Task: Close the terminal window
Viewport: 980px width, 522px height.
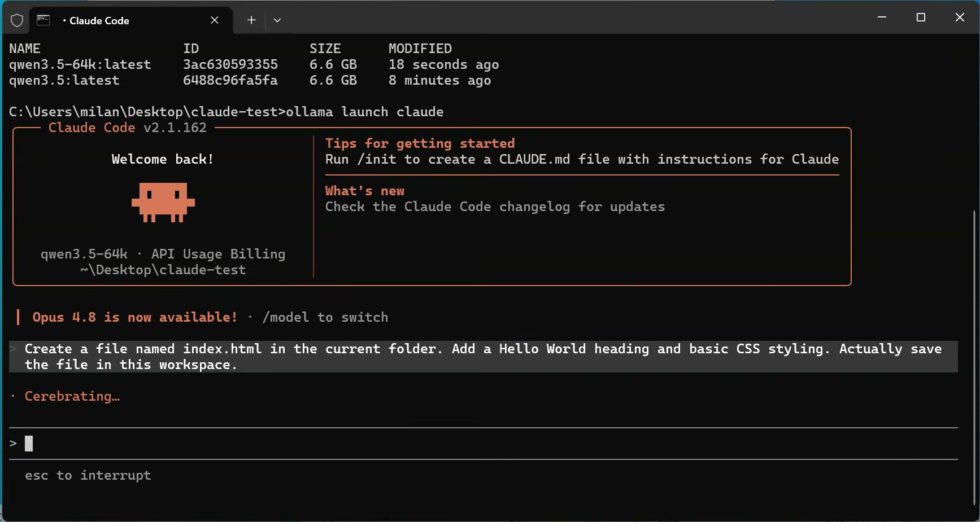Action: point(960,17)
